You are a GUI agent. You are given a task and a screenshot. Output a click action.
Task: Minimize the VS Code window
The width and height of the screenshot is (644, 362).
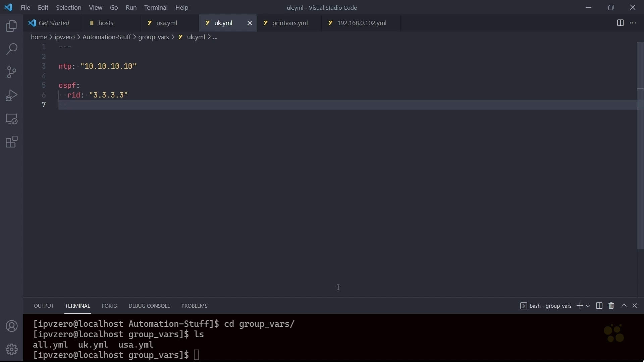(589, 7)
